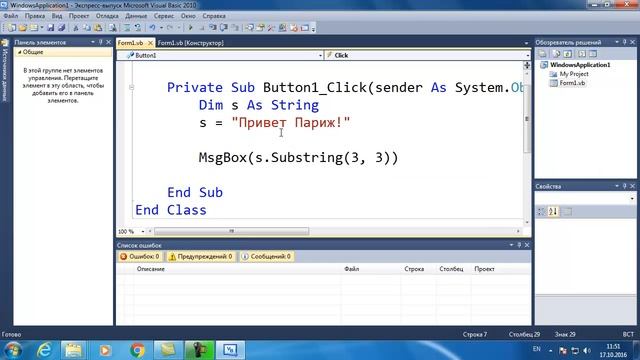Click the Properties icon in Solution Explorer
The image size is (640, 360).
coord(542,53)
